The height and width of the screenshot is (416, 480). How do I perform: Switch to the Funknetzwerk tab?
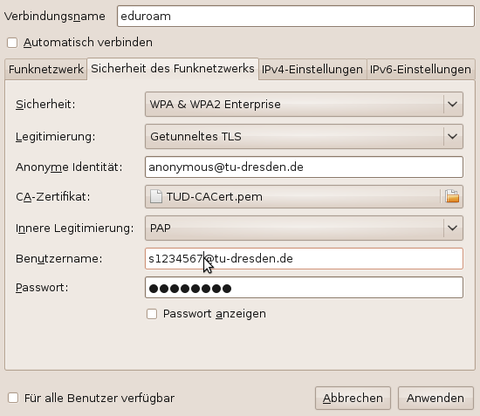pyautogui.click(x=46, y=69)
